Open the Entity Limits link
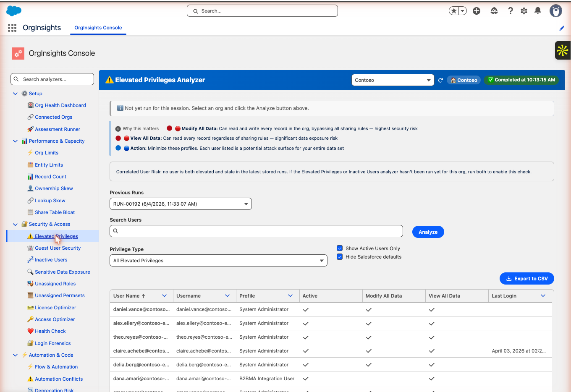Screen dimensions: 571x392 [49, 165]
